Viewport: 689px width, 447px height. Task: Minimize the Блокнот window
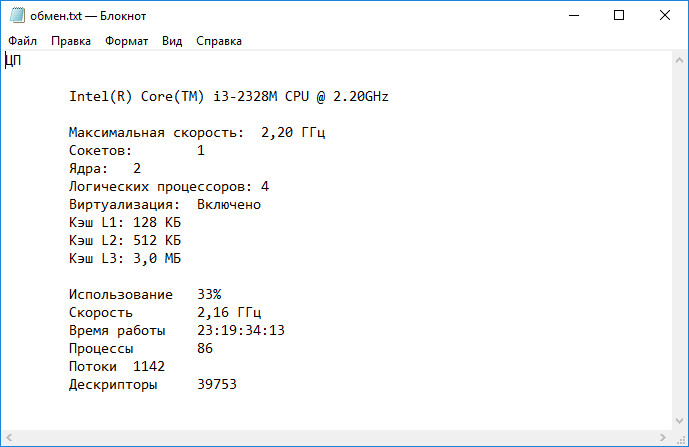tap(574, 15)
